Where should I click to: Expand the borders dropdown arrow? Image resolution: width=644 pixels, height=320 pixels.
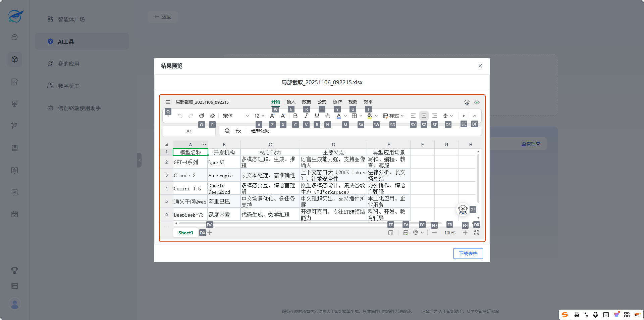click(x=361, y=116)
